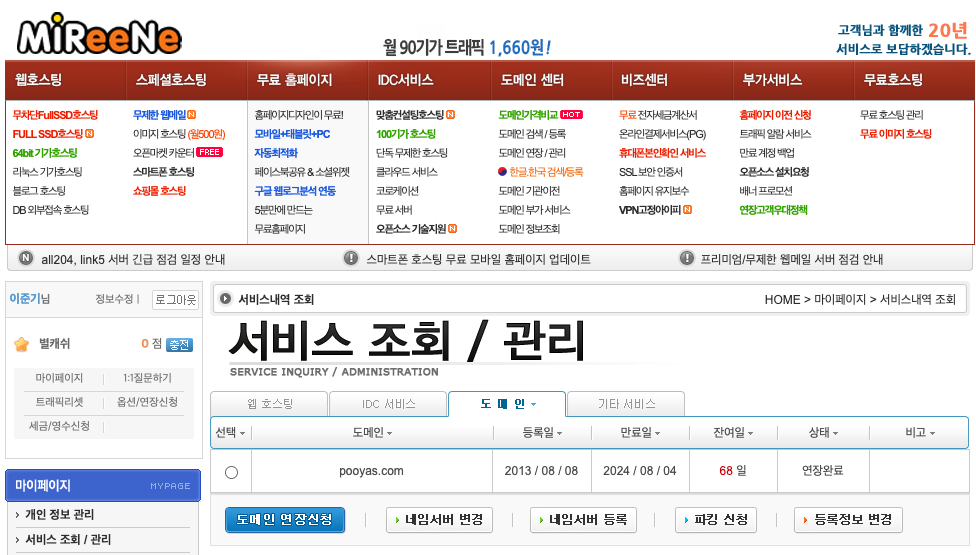The image size is (976, 555).
Task: Select the pooyas.com domain radio button
Action: tap(232, 472)
